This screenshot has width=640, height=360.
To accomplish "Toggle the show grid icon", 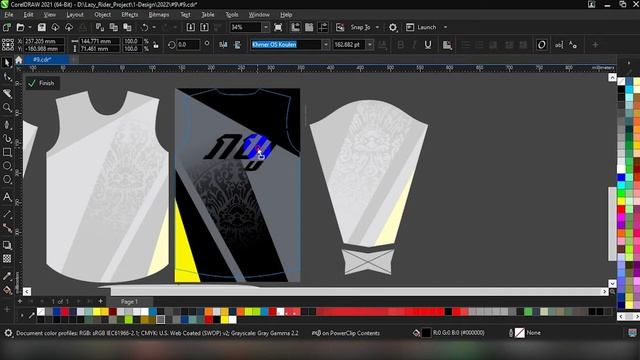I will click(309, 27).
